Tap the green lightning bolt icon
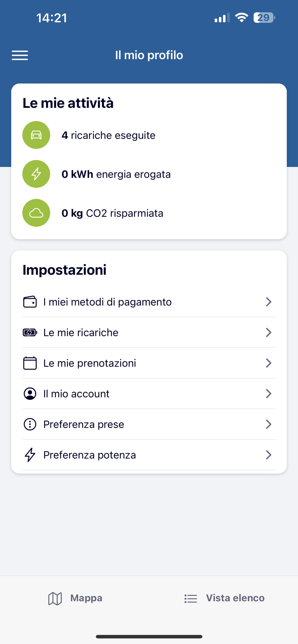 click(x=36, y=174)
